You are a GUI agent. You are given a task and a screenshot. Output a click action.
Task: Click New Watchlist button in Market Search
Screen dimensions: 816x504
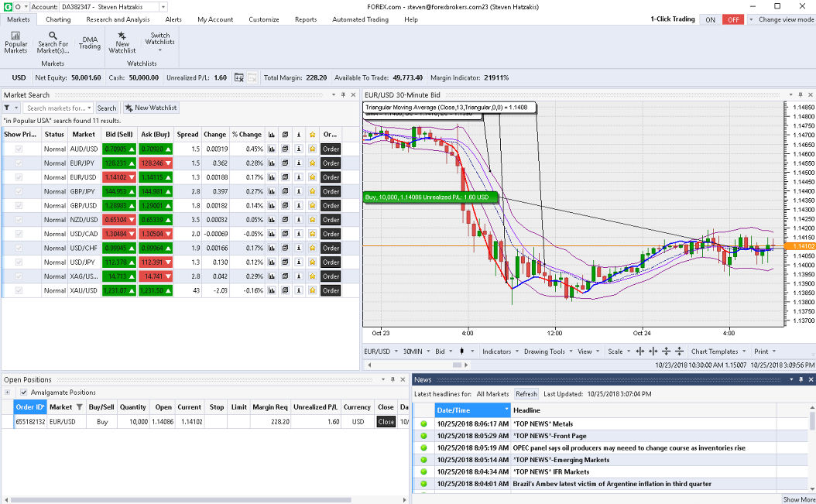[x=151, y=108]
